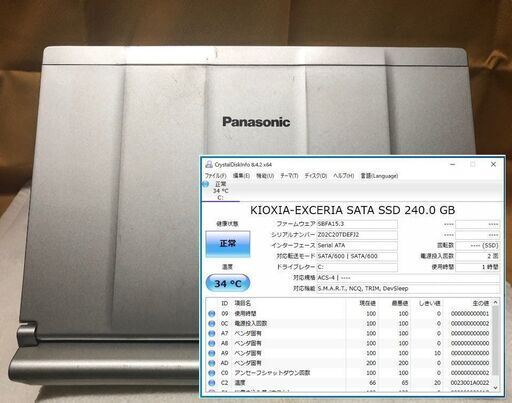Click status icon of row 0C 電源投入回数
This screenshot has width=512, height=403.
211,323
